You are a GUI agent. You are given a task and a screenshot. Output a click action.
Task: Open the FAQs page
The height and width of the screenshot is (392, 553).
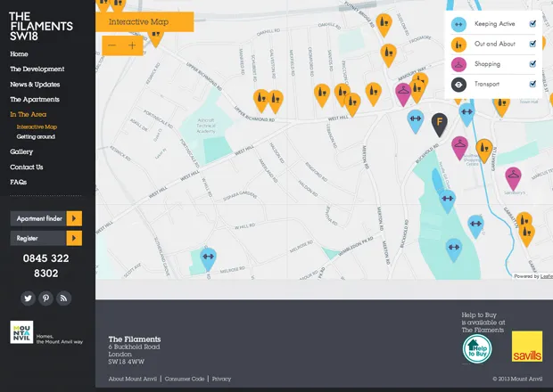point(19,182)
